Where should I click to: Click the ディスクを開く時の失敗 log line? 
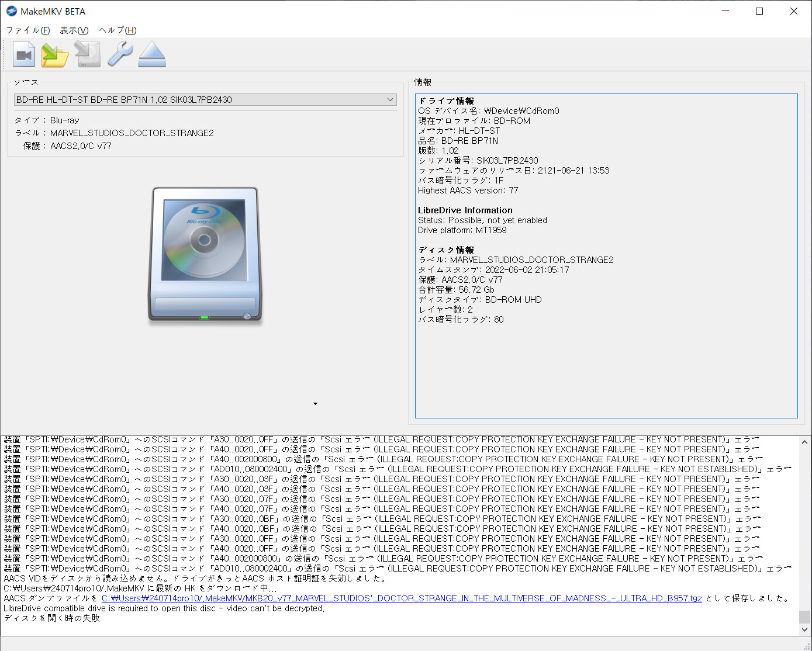coord(52,618)
